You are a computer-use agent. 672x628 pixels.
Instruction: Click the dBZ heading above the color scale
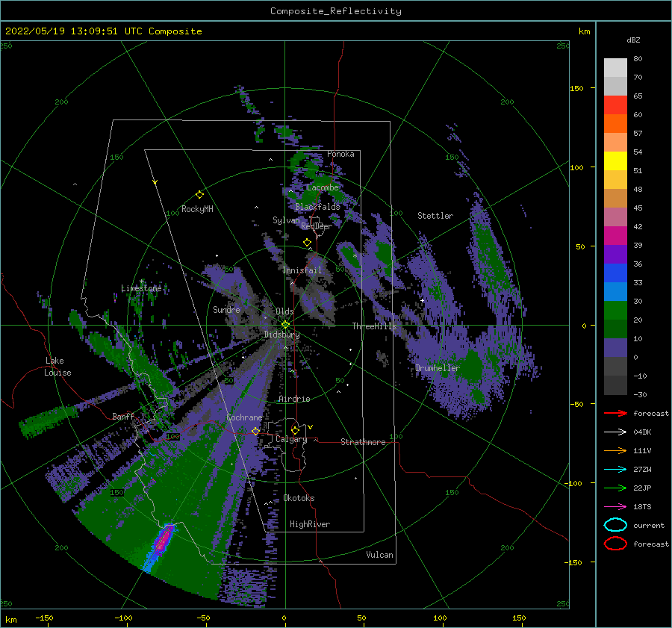[x=633, y=40]
